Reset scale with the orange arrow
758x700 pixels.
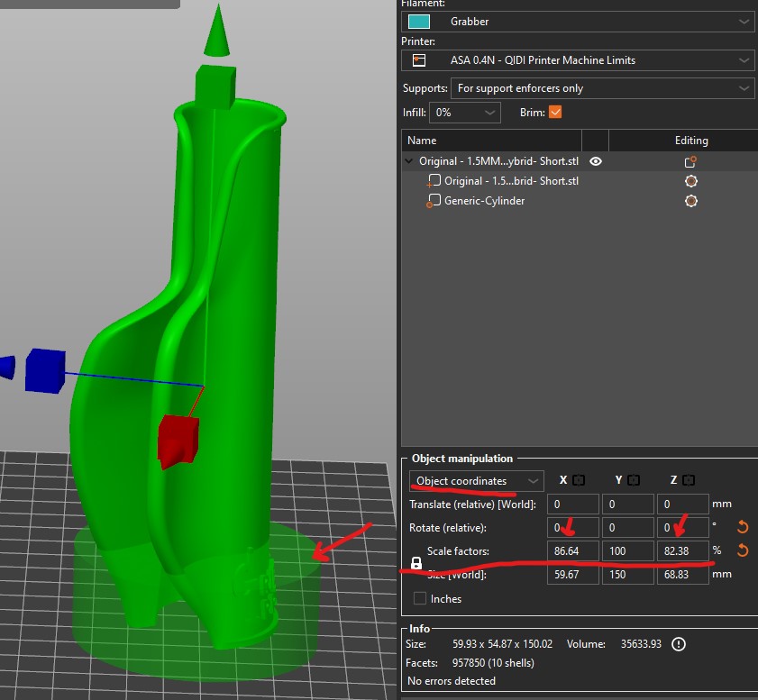tap(743, 550)
